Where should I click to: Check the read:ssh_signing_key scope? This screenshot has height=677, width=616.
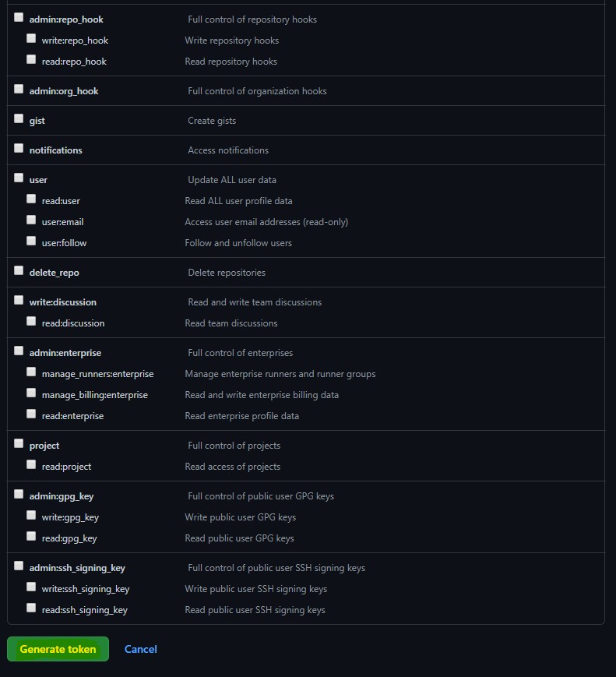(x=31, y=608)
